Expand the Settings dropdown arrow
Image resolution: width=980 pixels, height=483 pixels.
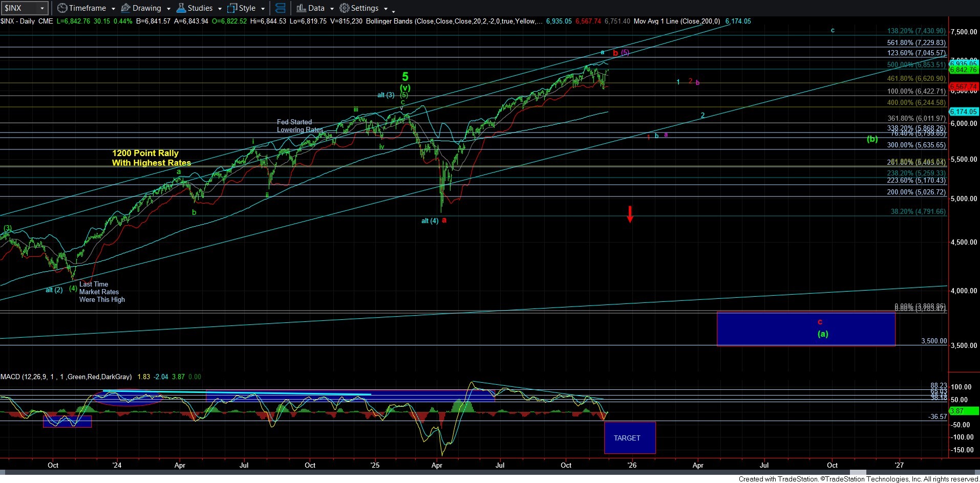pos(386,9)
